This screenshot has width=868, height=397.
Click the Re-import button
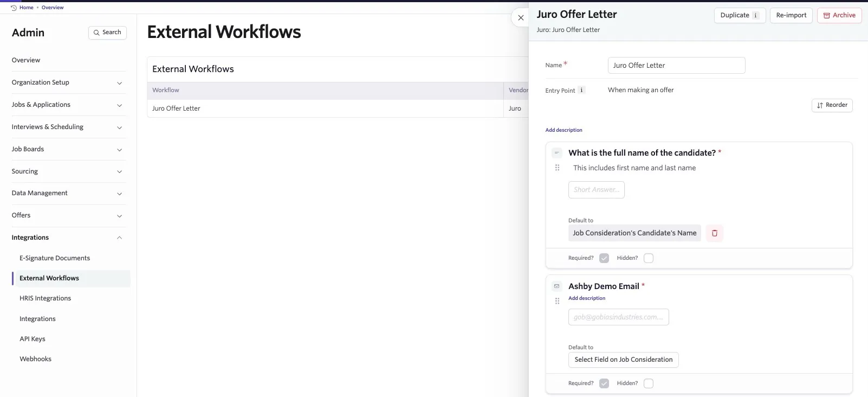(791, 15)
